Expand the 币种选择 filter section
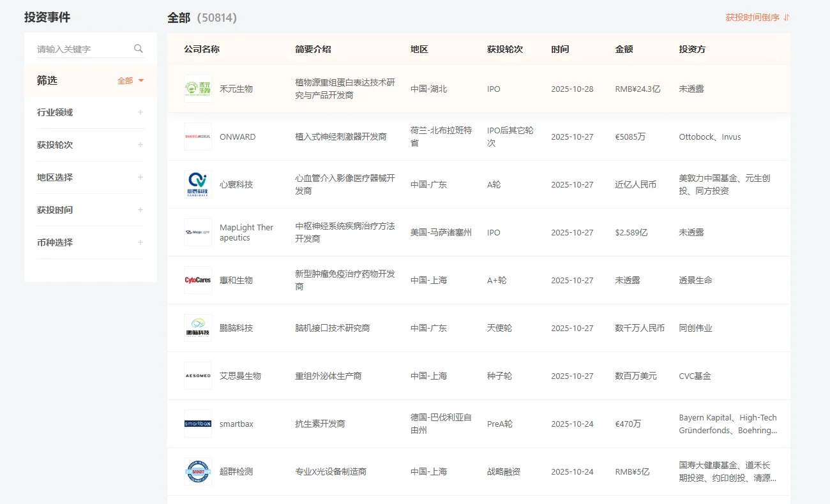Image resolution: width=830 pixels, height=504 pixels. (90, 242)
